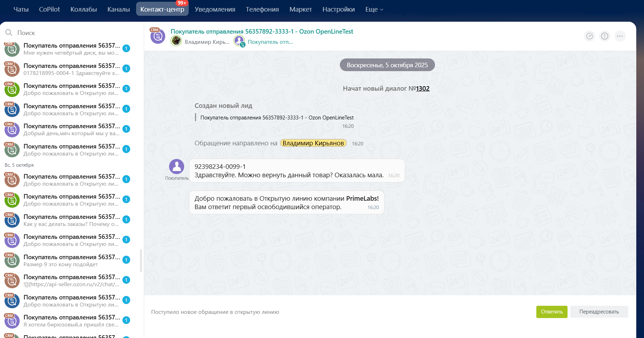This screenshot has width=644, height=338.
Task: Click the octagon exclamation icon in chat header
Action: (605, 36)
